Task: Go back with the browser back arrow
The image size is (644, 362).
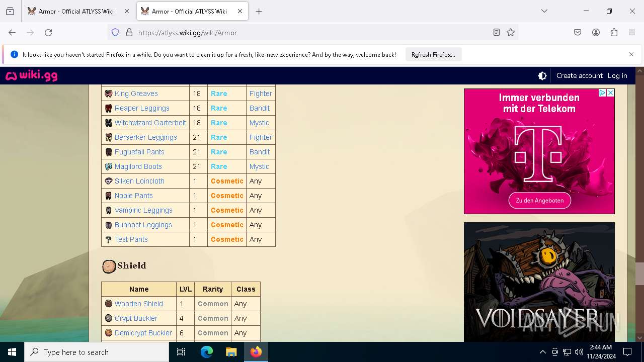Action: point(12,33)
